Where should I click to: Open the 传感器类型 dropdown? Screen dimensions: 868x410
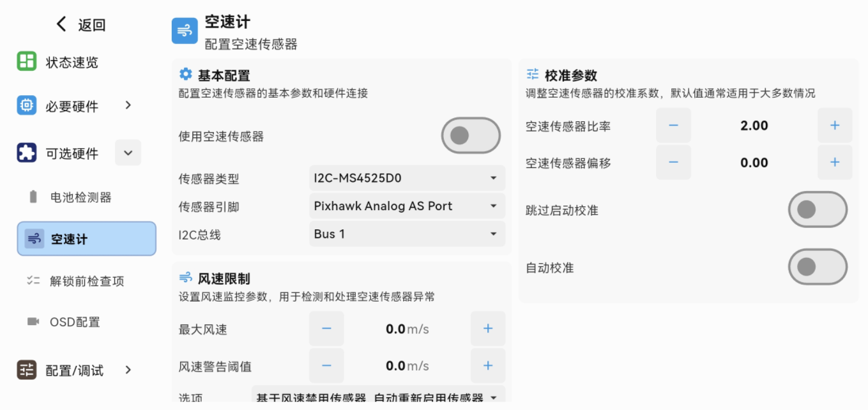pyautogui.click(x=406, y=178)
